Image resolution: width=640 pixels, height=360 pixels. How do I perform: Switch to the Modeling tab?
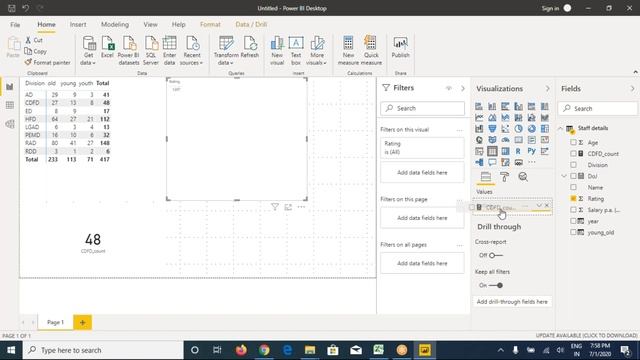tap(115, 24)
